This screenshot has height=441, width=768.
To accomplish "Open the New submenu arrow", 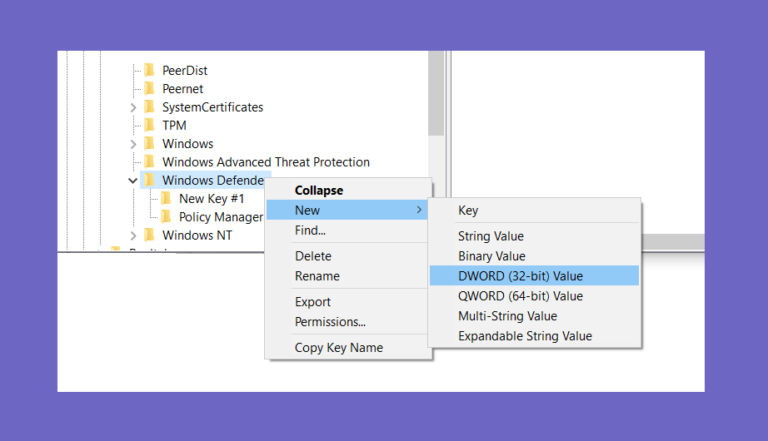I will 419,210.
